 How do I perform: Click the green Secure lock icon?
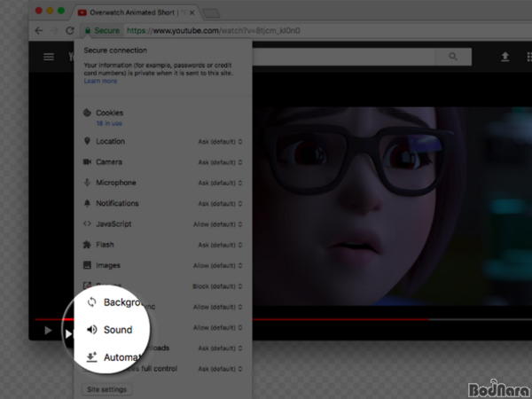88,30
